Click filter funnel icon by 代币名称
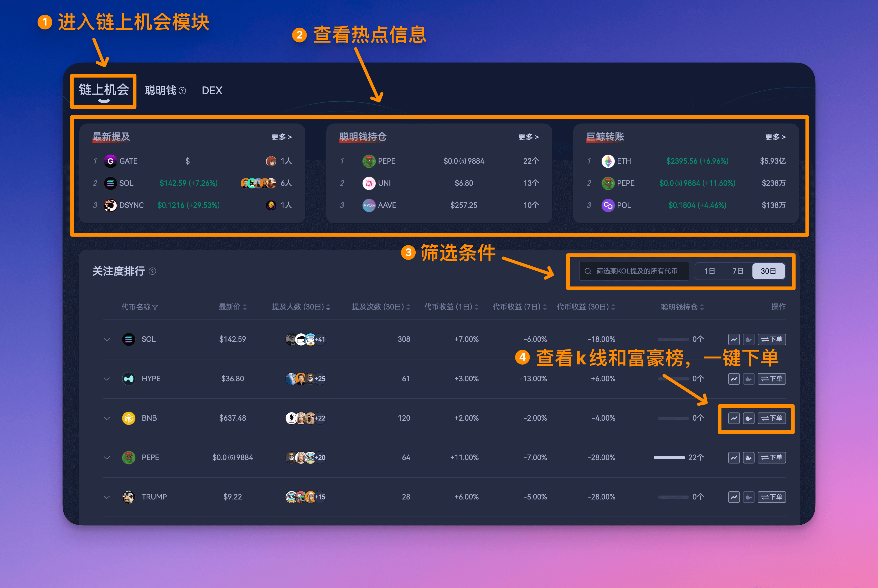Screen dimensions: 878x588 pyautogui.click(x=155, y=307)
